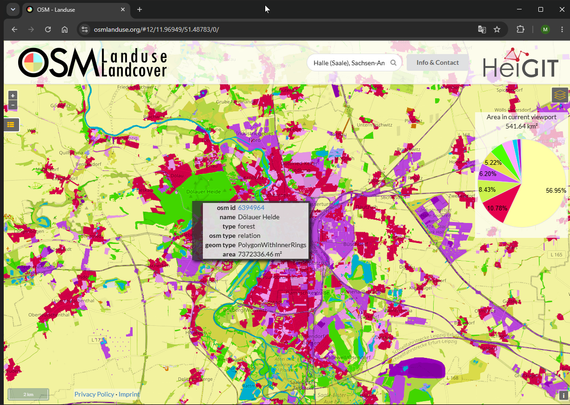This screenshot has height=405, width=570.
Task: Maximize the browser window
Action: [541, 9]
